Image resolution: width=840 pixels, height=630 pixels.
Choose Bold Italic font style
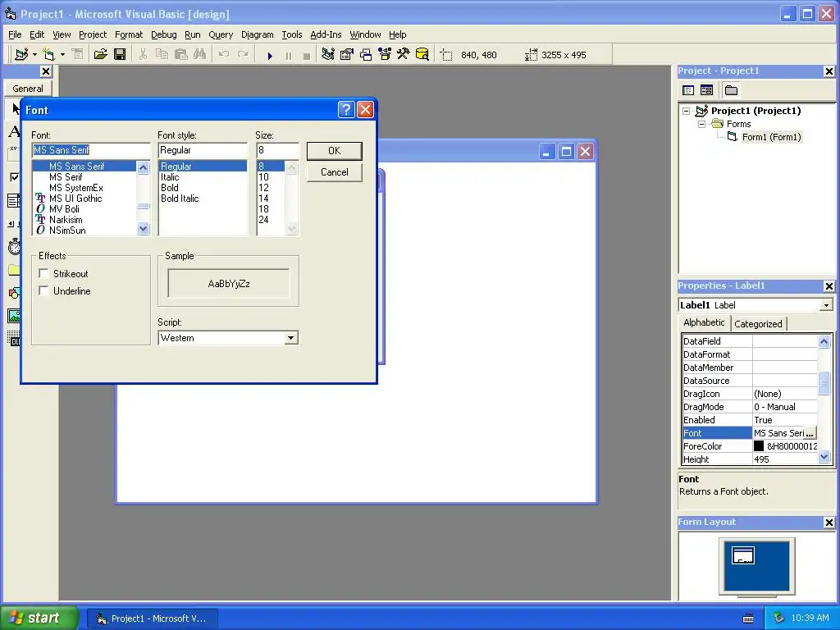tap(180, 199)
